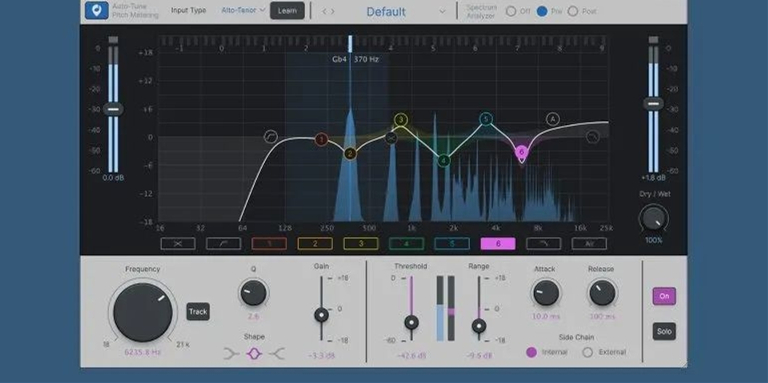768x383 pixels.
Task: Go to the next preset with the right arrow
Action: tap(333, 11)
